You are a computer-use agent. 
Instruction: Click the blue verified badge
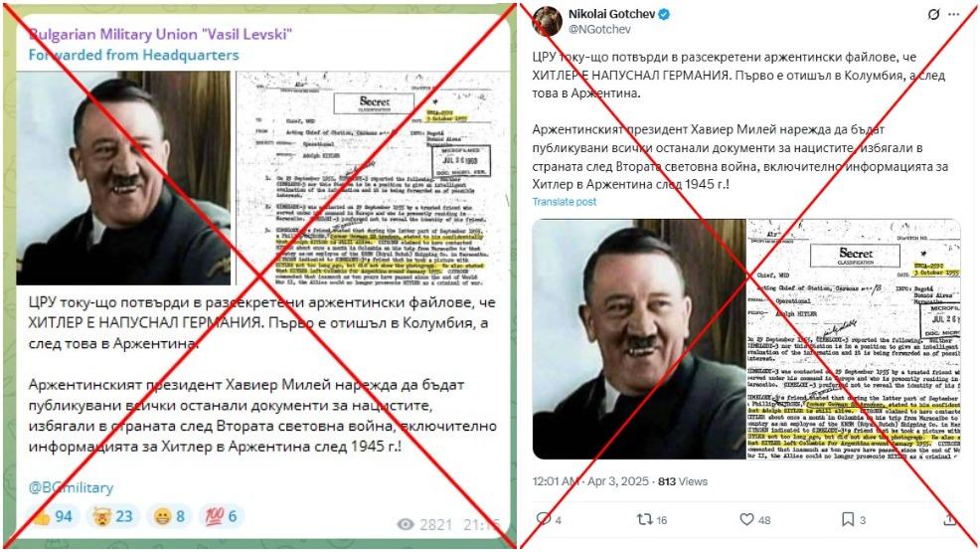(x=664, y=14)
